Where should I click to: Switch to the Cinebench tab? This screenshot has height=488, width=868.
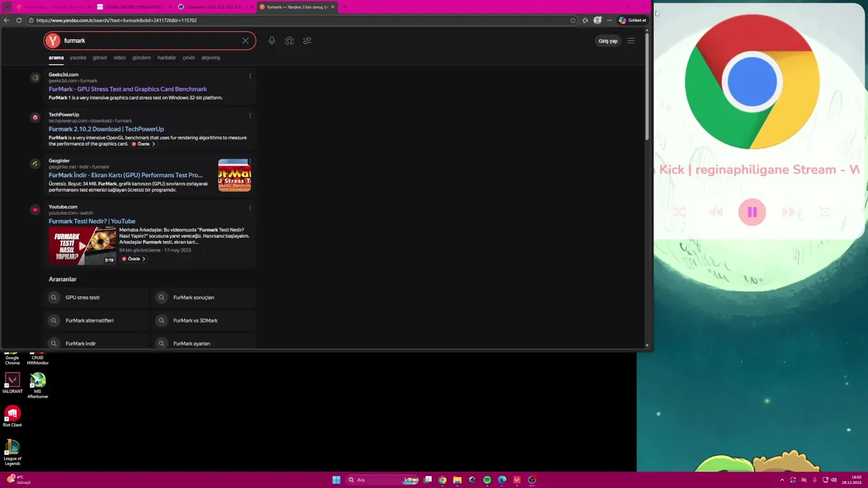214,7
